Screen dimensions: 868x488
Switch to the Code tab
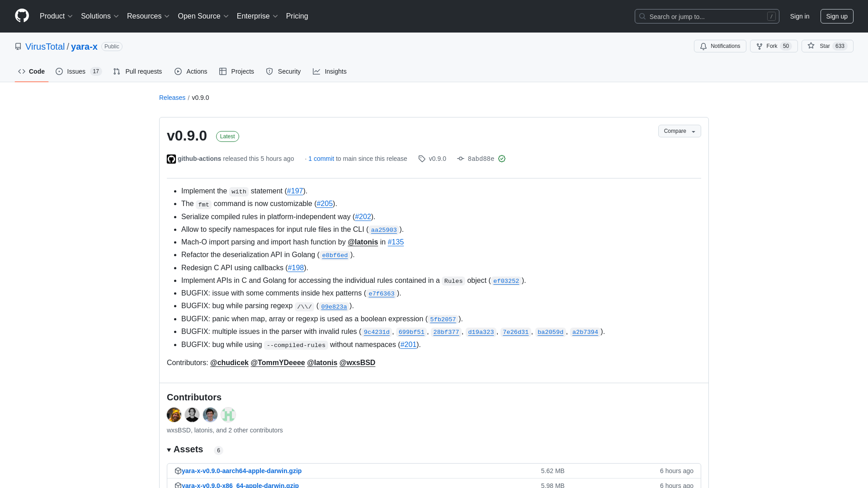[32, 71]
